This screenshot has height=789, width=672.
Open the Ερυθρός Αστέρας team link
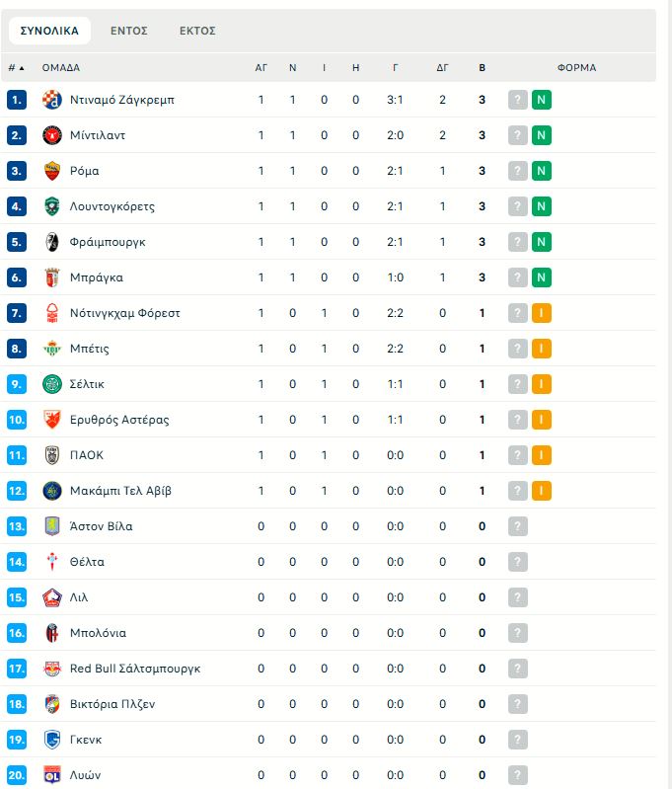119,420
